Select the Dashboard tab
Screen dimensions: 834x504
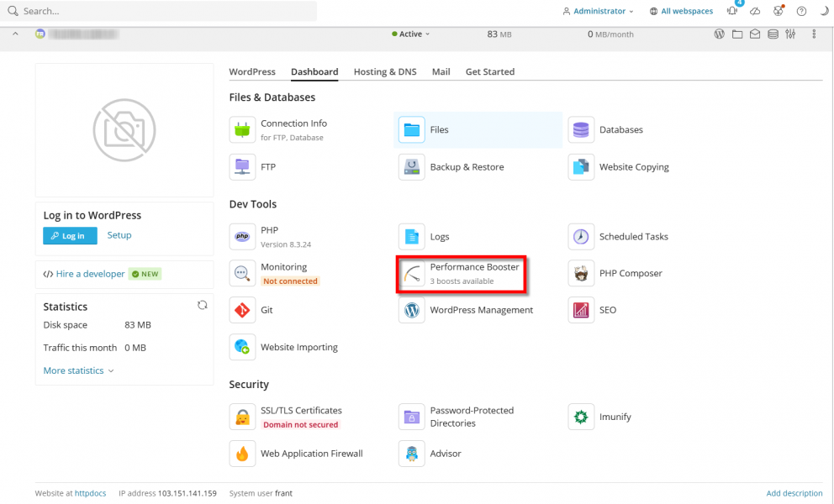[x=314, y=71]
